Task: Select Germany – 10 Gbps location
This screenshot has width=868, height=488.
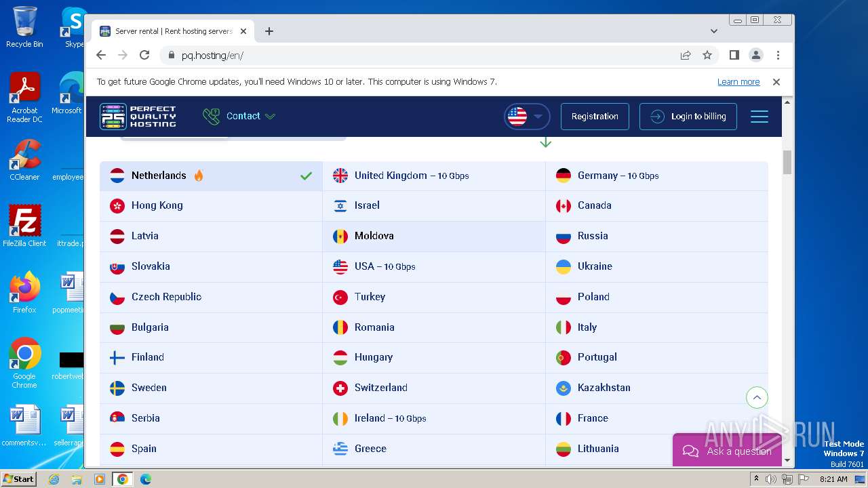Action: click(x=657, y=176)
